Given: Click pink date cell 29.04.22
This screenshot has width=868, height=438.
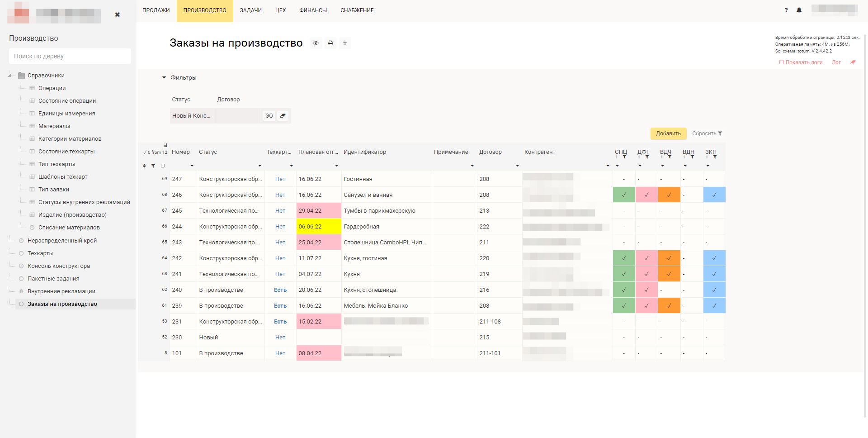Looking at the screenshot, I should pyautogui.click(x=319, y=210).
